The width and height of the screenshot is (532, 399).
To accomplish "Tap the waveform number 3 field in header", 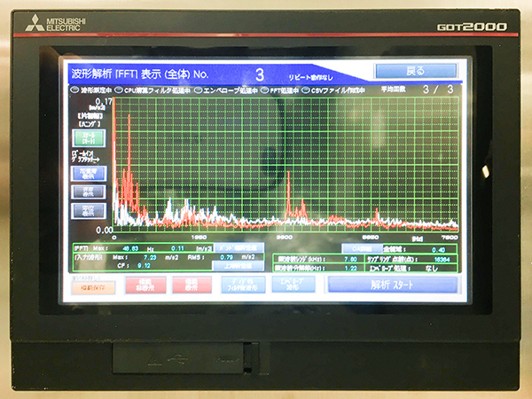I will pos(260,73).
